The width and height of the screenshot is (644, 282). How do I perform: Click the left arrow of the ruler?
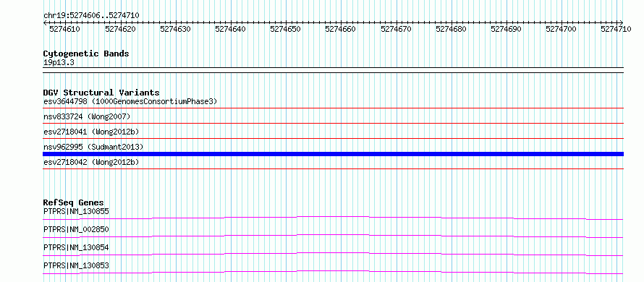point(45,22)
